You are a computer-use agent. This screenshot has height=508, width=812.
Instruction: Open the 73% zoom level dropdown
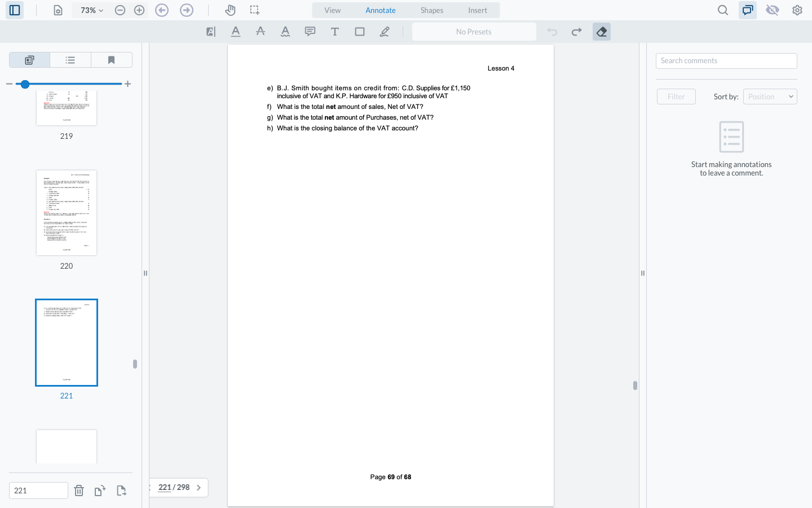(x=91, y=10)
